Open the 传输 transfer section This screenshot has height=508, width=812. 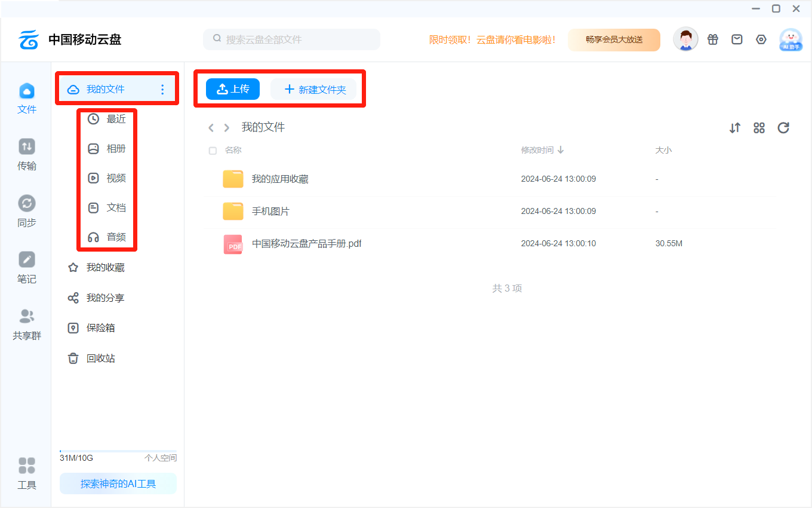point(27,155)
